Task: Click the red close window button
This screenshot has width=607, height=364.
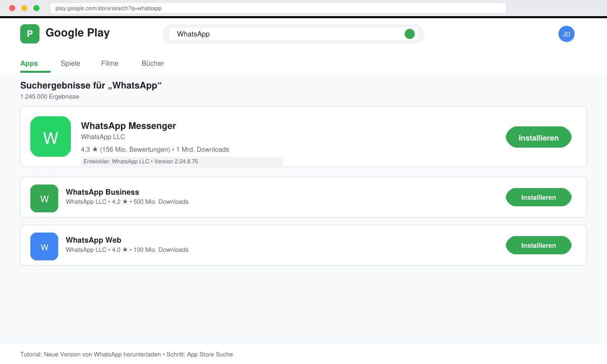Action: [x=12, y=8]
